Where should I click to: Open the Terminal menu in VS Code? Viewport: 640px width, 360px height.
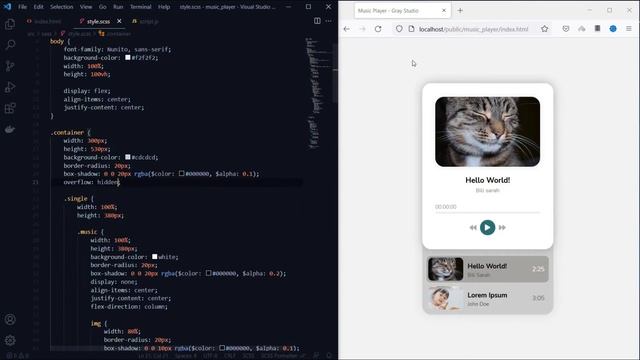pos(140,7)
